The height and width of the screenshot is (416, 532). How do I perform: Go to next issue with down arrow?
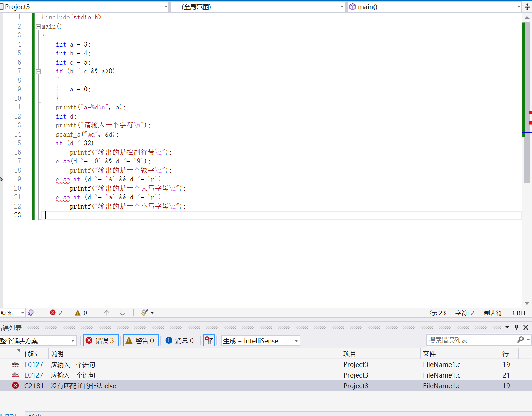(122, 313)
